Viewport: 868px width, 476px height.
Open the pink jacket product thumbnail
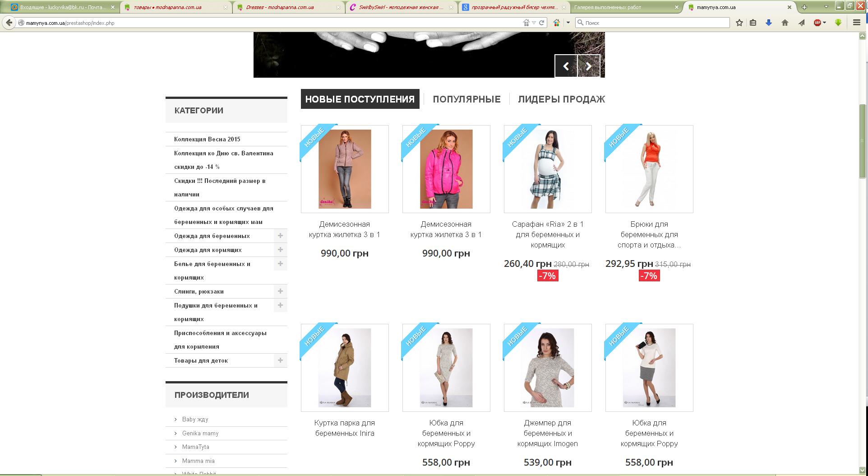[x=446, y=169]
